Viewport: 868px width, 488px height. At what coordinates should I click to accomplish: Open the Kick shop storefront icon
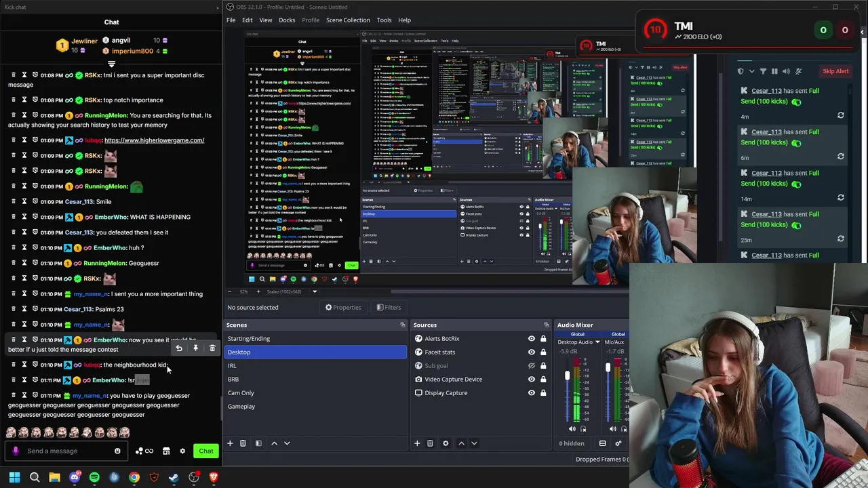click(x=166, y=451)
